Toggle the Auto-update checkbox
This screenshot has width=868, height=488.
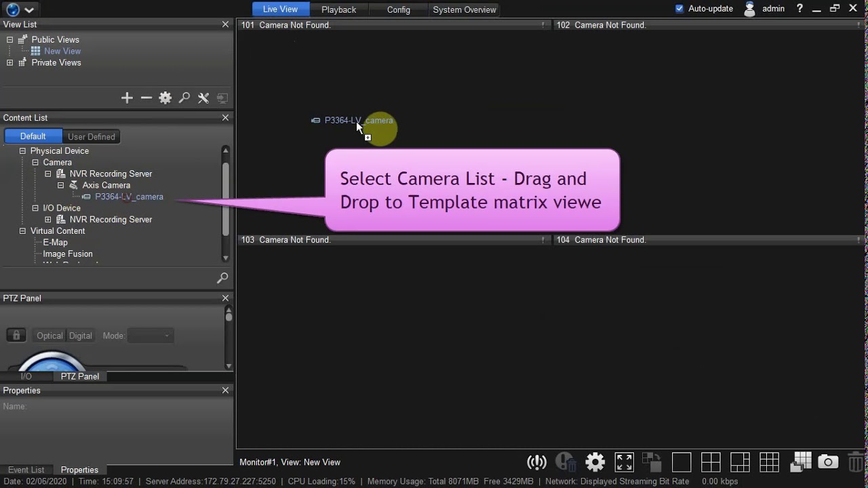pyautogui.click(x=679, y=9)
